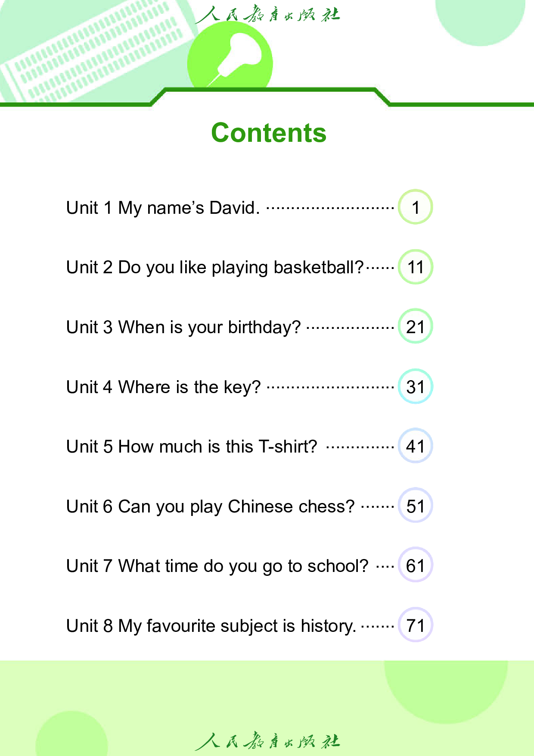Open Unit 2 Do you like playing basketball?
This screenshot has width=534, height=756.
click(x=214, y=268)
